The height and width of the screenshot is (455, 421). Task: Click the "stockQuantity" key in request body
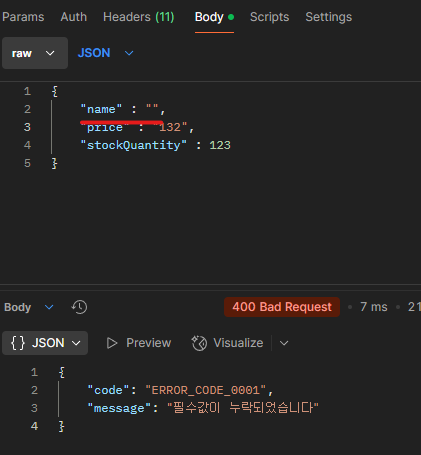[134, 145]
